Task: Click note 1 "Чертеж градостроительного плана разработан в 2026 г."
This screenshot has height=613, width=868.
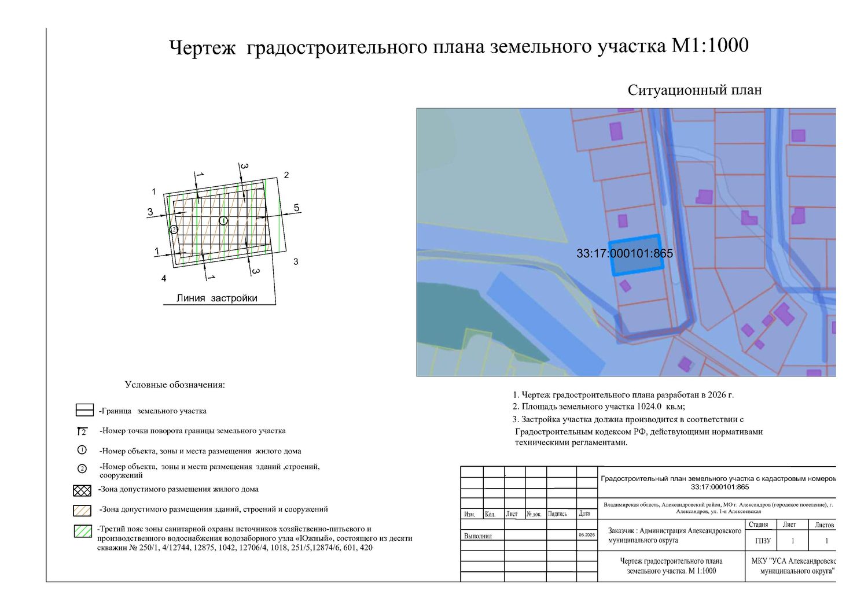Action: tap(623, 395)
